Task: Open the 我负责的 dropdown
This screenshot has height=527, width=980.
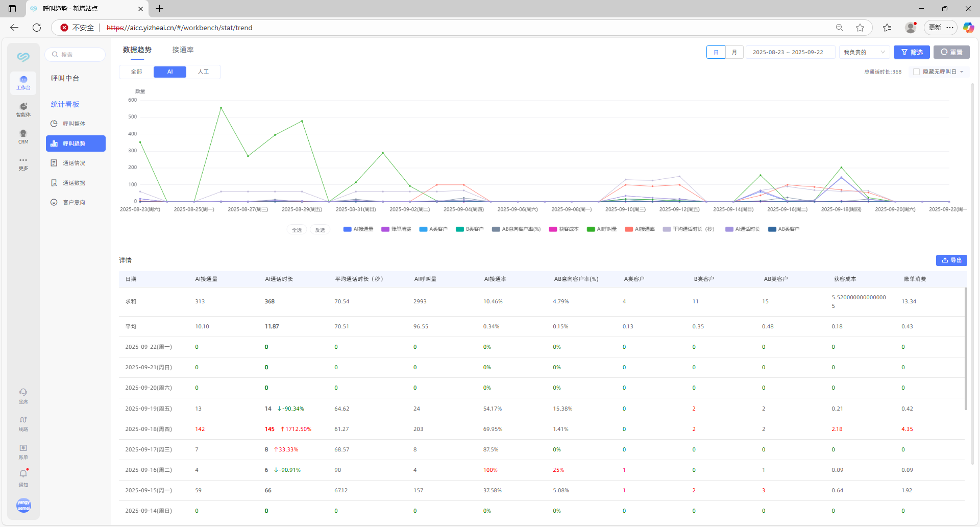Action: tap(864, 52)
